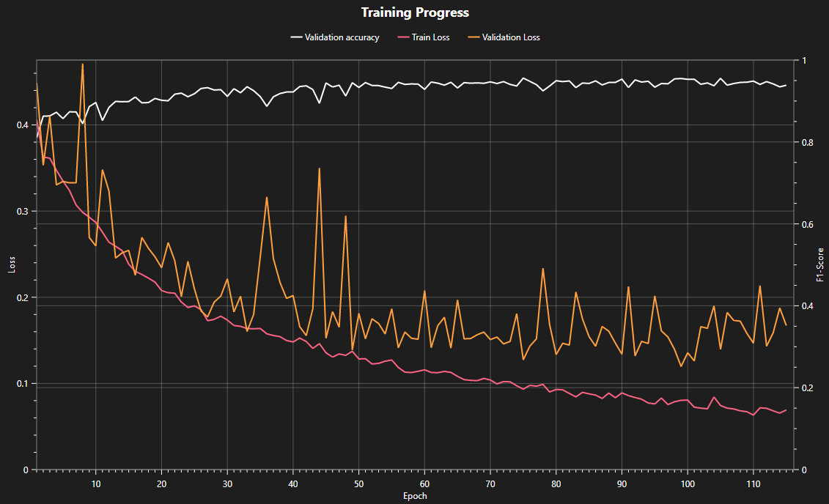Select the Loss left axis title
Screen dimensions: 829x504
[x=12, y=264]
